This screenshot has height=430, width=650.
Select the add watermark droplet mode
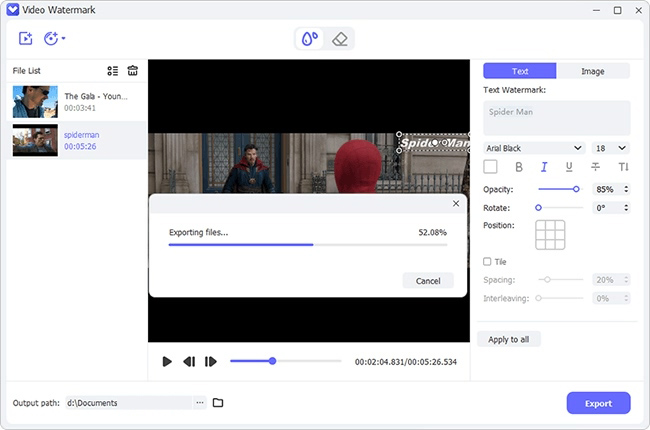310,39
